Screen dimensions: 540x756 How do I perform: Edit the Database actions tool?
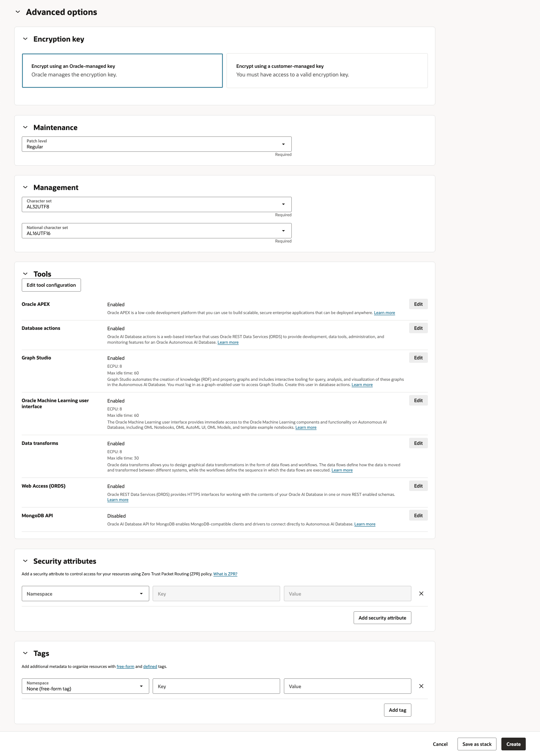tap(418, 328)
